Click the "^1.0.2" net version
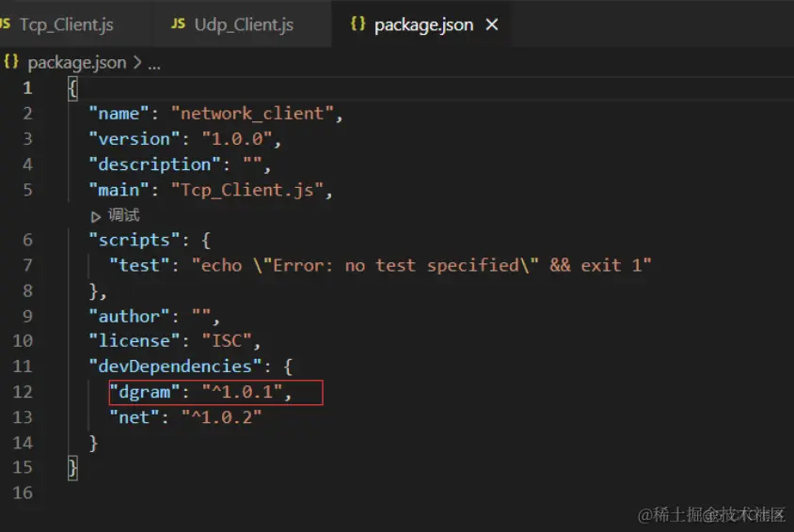 [x=222, y=417]
